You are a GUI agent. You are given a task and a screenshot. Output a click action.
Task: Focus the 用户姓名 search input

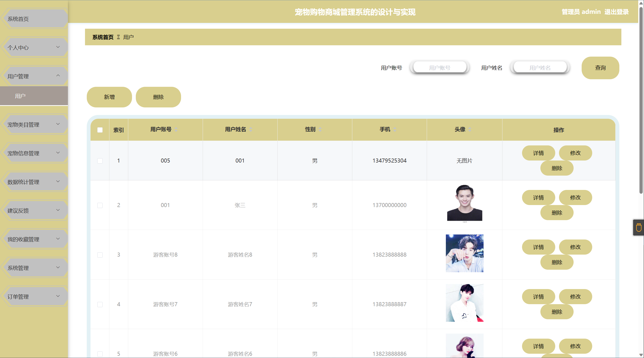[540, 68]
